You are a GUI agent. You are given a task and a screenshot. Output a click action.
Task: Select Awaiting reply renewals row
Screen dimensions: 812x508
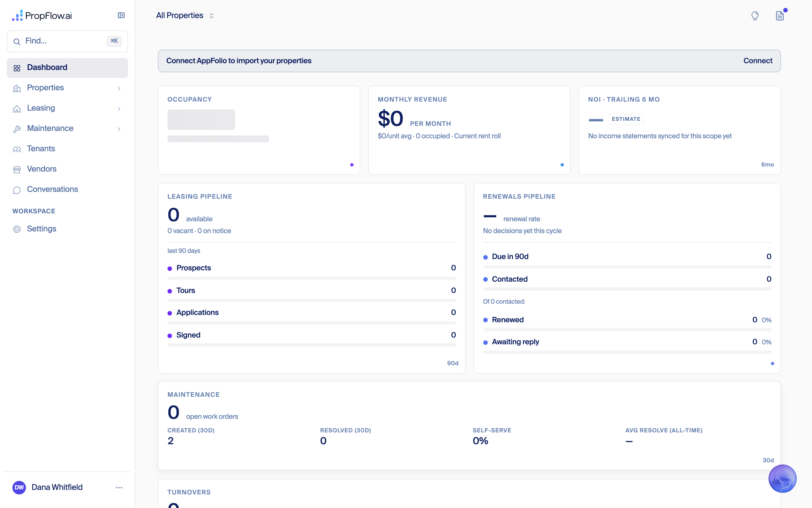[x=627, y=342]
